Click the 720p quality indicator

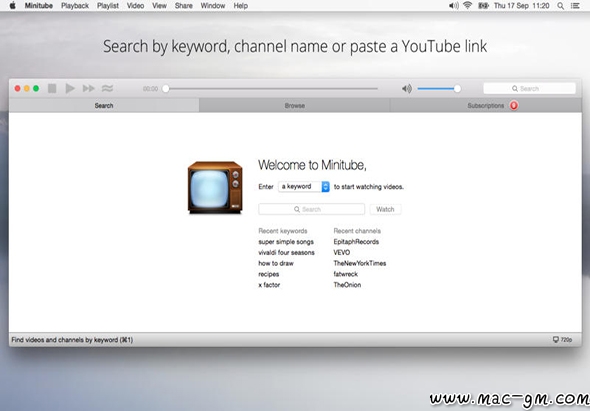(562, 339)
